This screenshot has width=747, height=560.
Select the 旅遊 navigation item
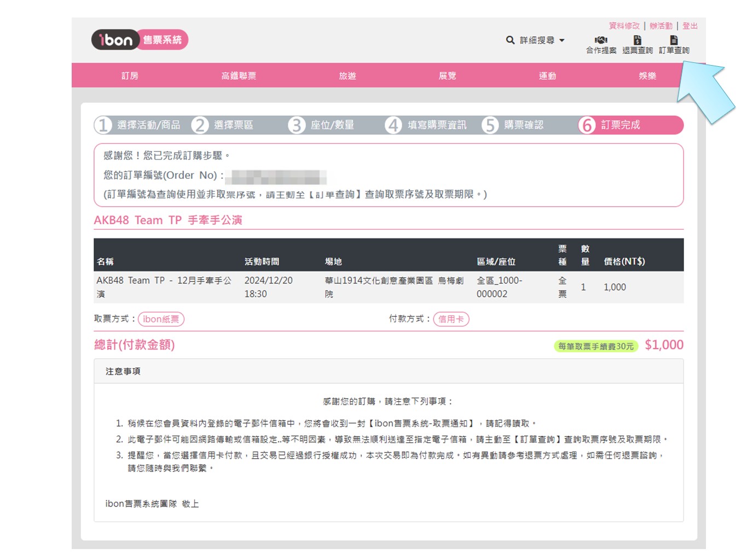348,75
